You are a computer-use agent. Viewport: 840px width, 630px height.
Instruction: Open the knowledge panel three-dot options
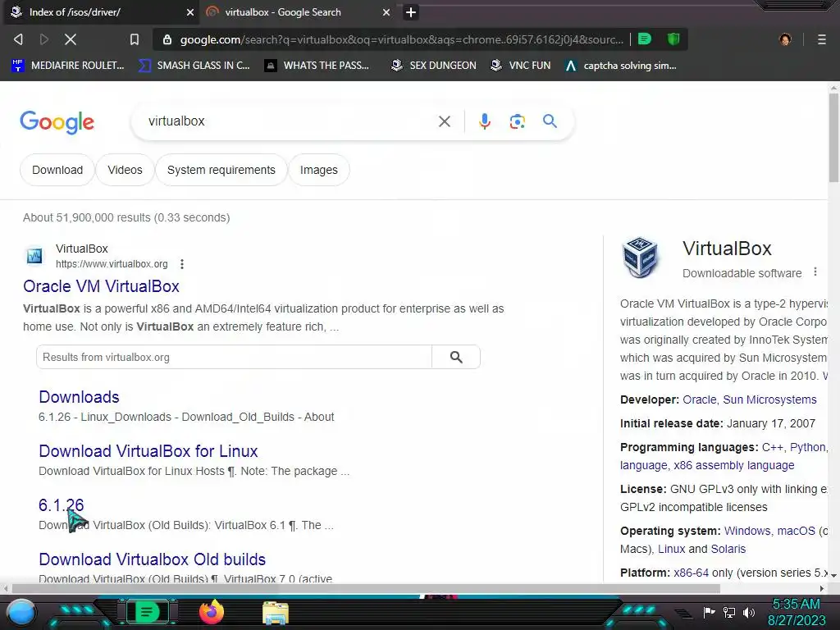(x=815, y=272)
